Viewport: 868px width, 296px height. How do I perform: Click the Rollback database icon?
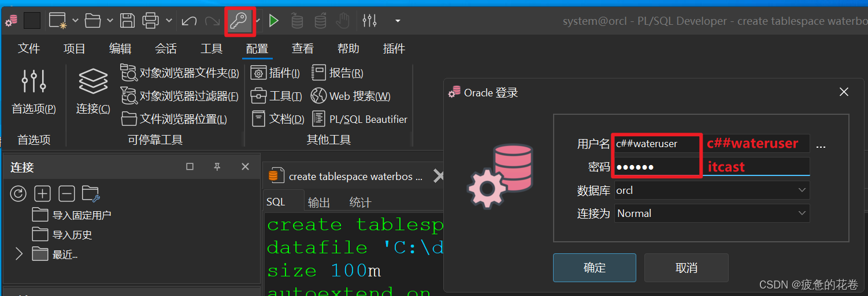pyautogui.click(x=320, y=21)
